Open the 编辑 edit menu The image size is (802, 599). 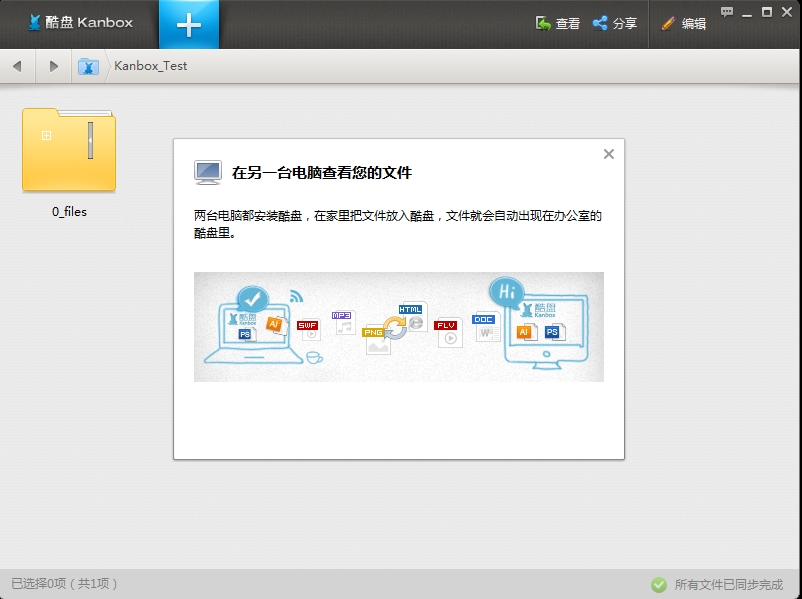[683, 23]
